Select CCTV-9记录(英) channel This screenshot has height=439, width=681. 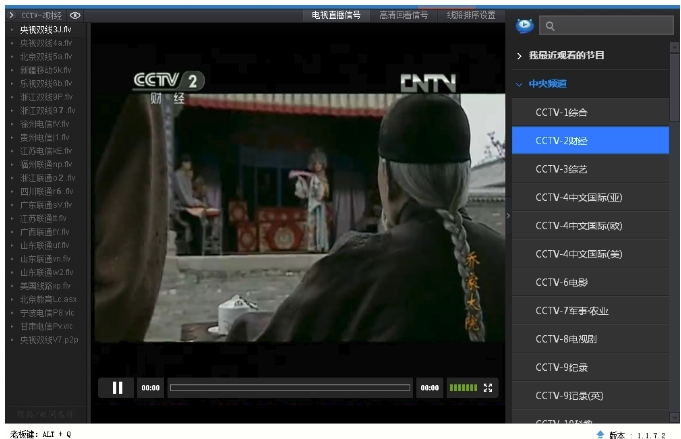pyautogui.click(x=590, y=396)
